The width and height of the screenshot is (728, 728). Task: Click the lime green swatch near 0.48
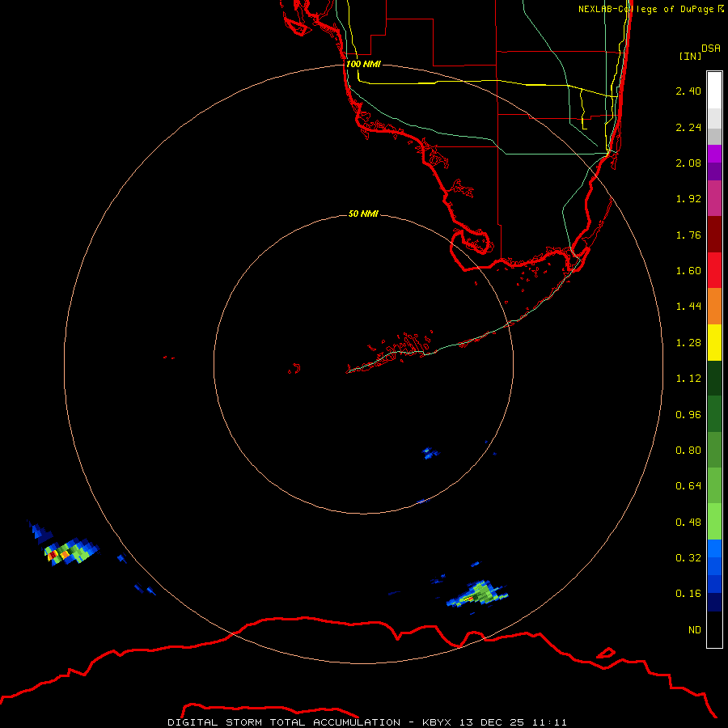point(714,522)
